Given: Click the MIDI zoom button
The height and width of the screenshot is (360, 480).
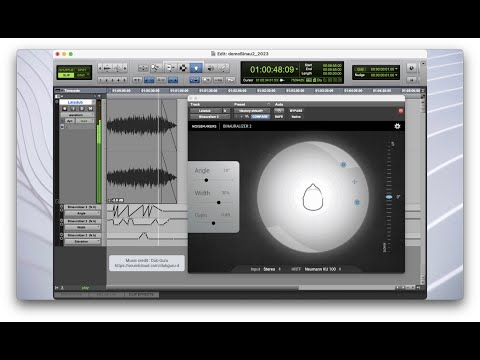Looking at the screenshot, I should click(x=117, y=68).
